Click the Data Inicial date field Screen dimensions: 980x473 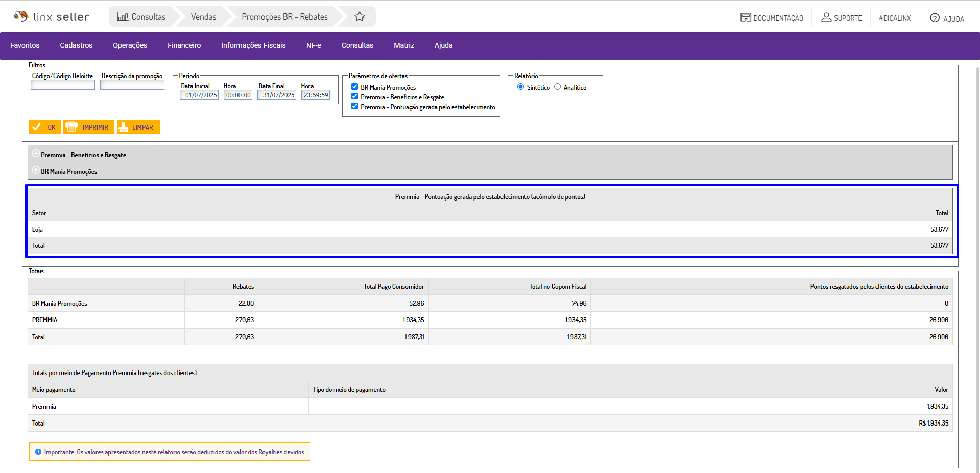(200, 95)
